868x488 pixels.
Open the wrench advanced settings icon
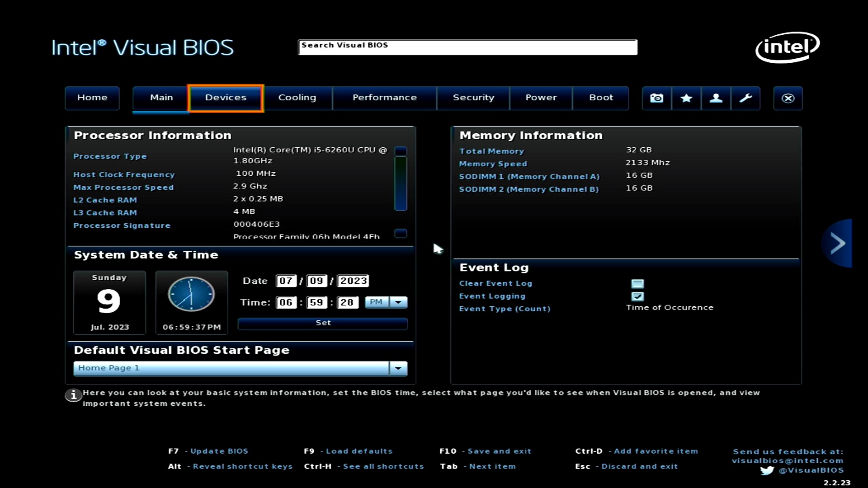745,98
